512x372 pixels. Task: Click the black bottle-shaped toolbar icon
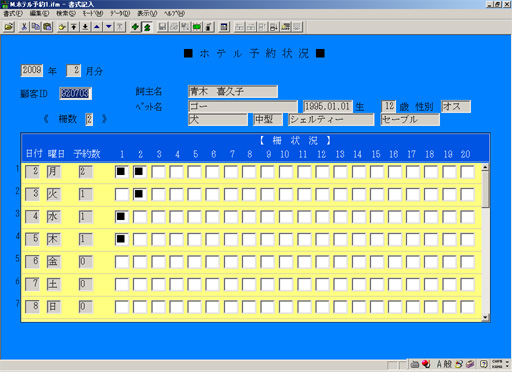209,27
